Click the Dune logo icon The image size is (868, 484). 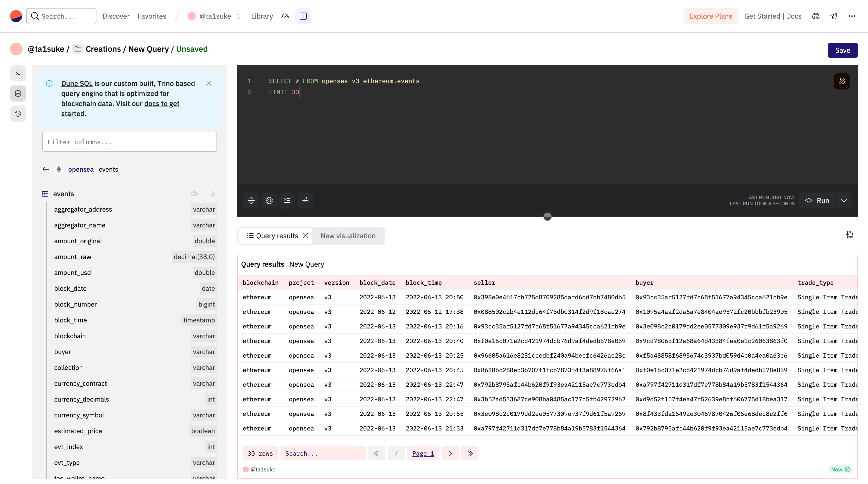(x=16, y=16)
